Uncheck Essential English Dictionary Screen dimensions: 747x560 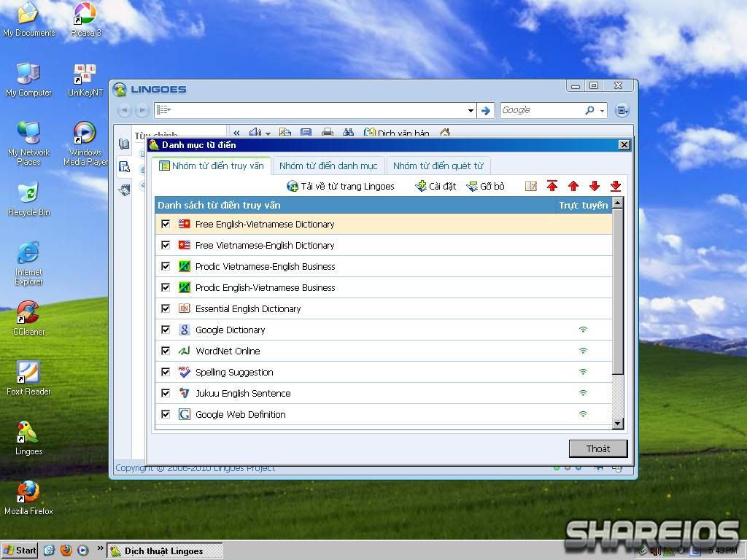coord(166,308)
